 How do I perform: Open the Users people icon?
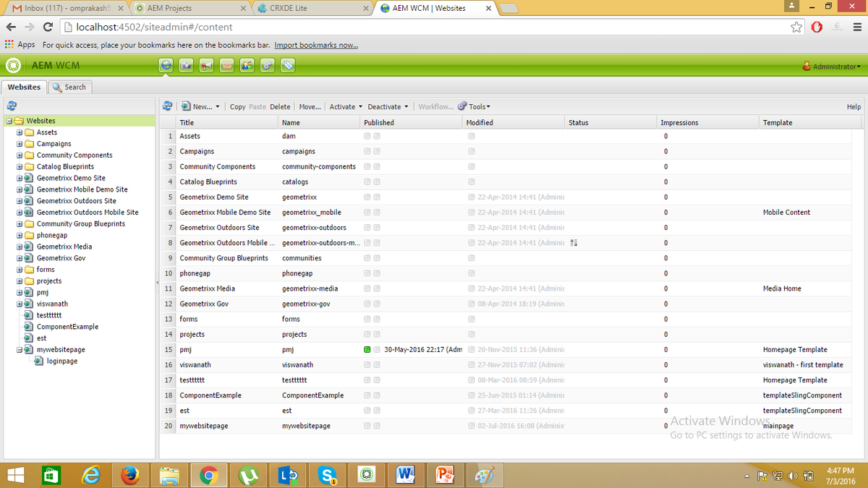coord(247,66)
